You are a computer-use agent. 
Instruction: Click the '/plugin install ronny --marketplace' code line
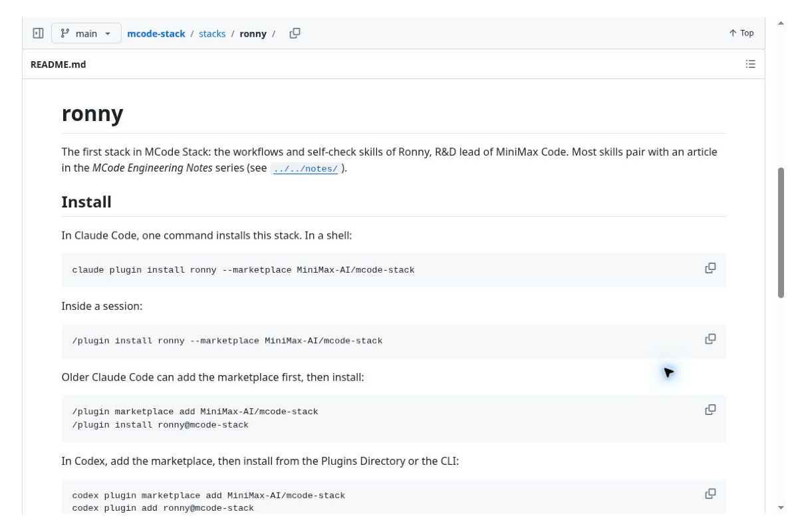click(227, 341)
